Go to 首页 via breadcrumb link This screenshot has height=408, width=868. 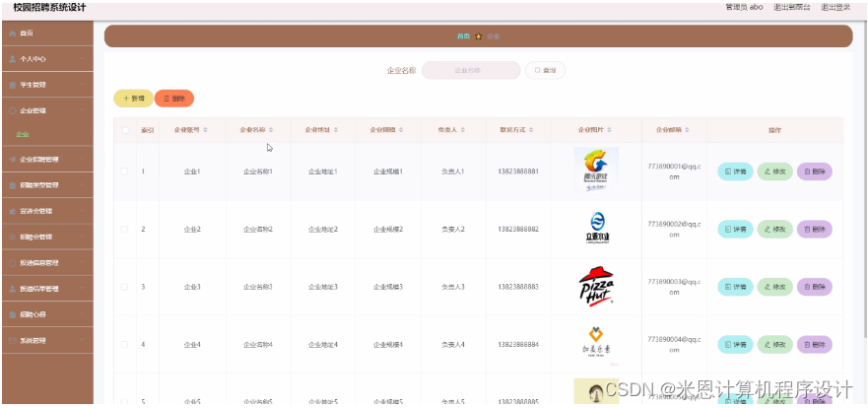point(463,36)
